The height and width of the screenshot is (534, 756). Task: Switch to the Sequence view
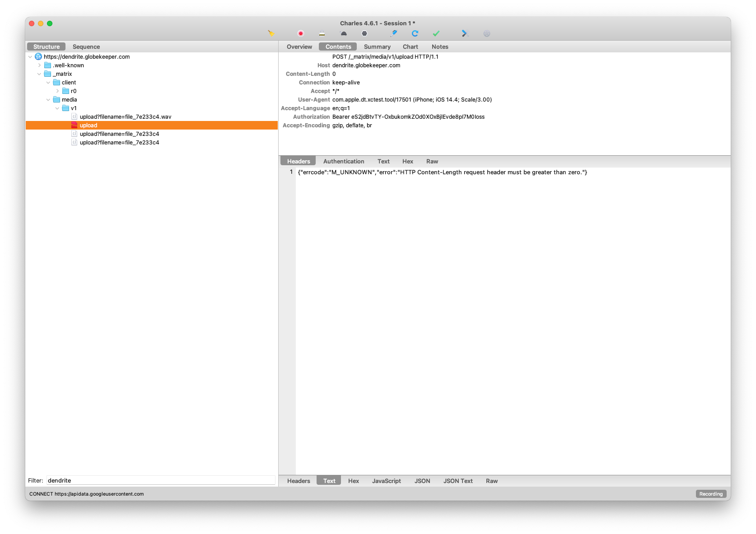86,46
